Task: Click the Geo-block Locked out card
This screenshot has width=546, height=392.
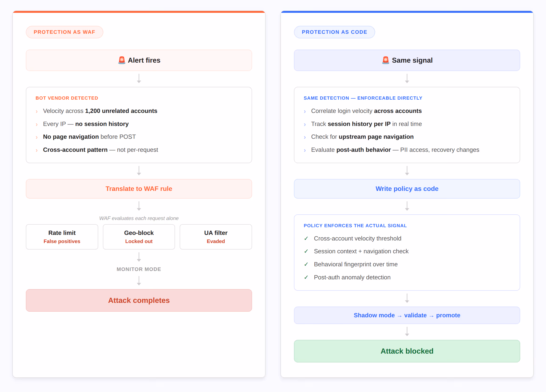Action: coord(139,237)
